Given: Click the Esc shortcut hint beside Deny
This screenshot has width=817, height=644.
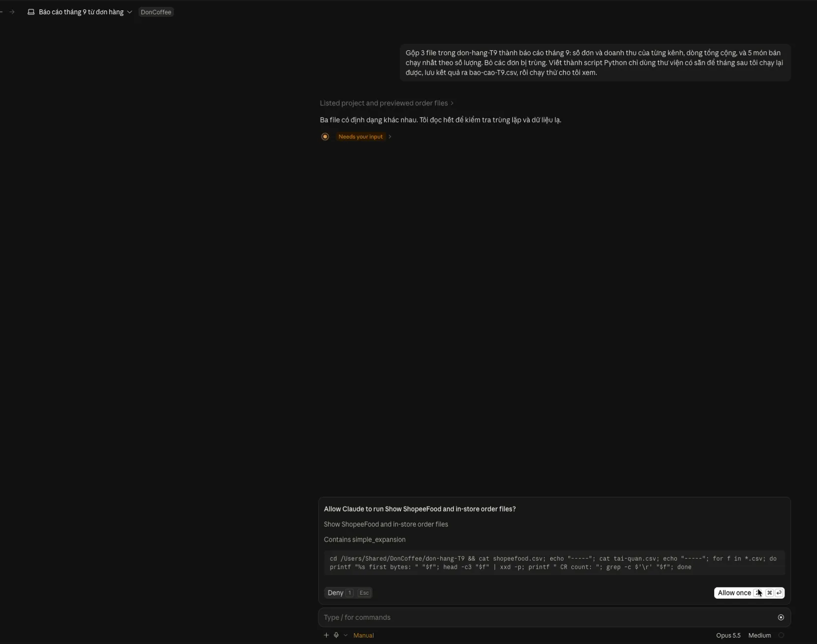Looking at the screenshot, I should (x=364, y=593).
